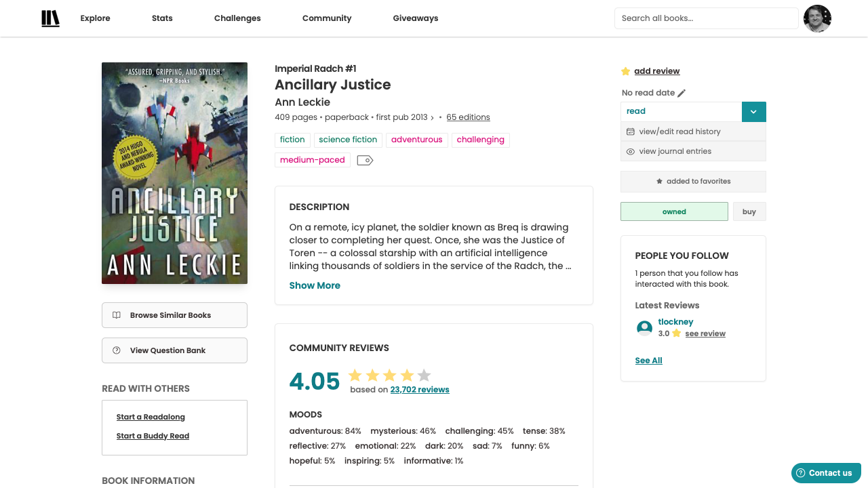Click the yellow star beside add review
Image resolution: width=868 pixels, height=488 pixels.
click(625, 71)
